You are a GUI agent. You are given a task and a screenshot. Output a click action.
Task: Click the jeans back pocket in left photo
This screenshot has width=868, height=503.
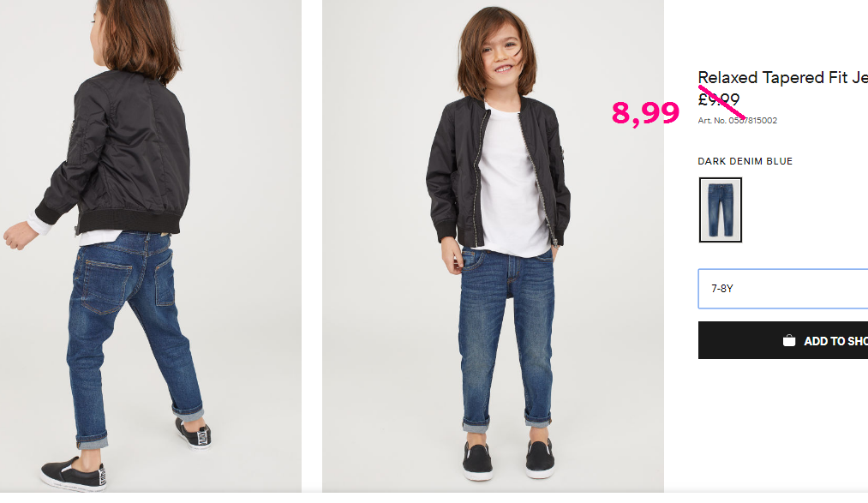pos(105,285)
